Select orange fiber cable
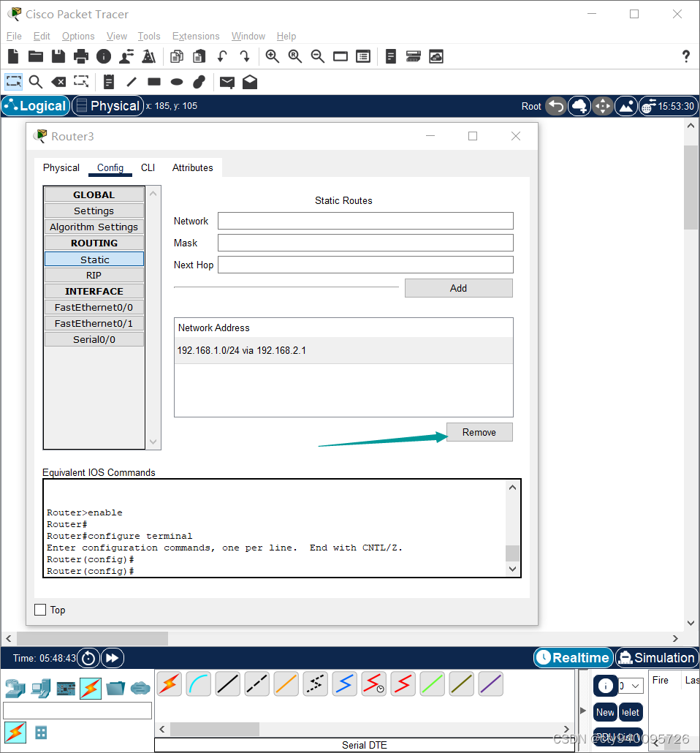The height and width of the screenshot is (753, 700). pos(286,684)
